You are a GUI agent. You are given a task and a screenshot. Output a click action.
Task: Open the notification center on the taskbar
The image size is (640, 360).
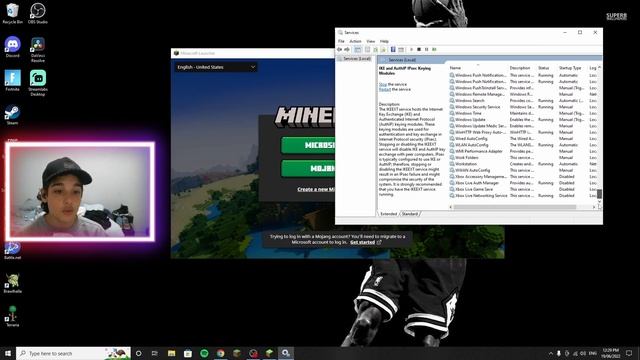629,353
